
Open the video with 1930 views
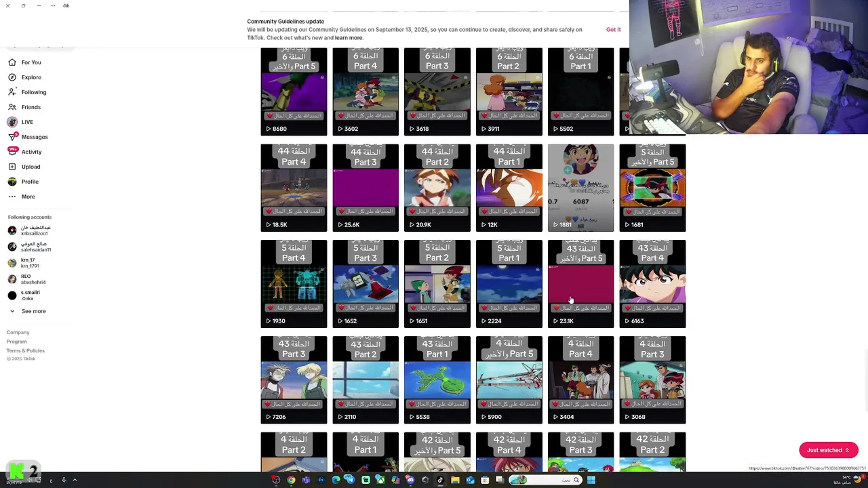(294, 284)
